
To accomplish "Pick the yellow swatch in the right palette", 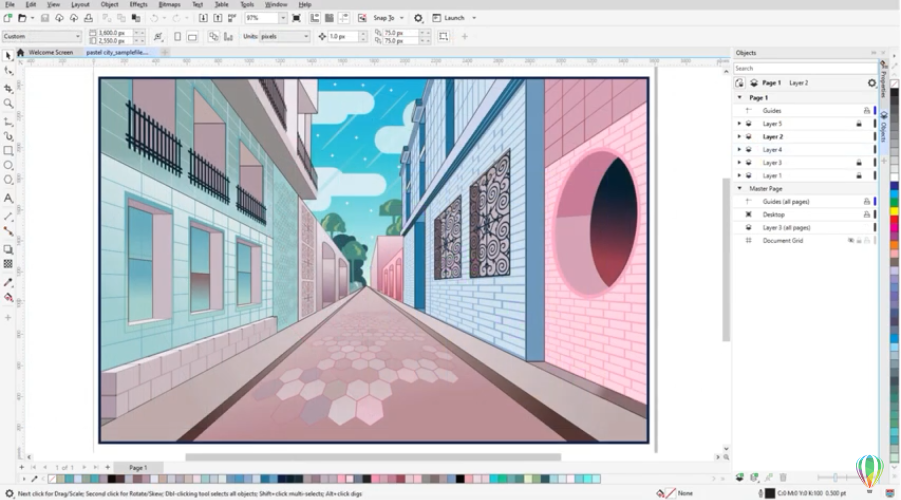I will pyautogui.click(x=895, y=211).
